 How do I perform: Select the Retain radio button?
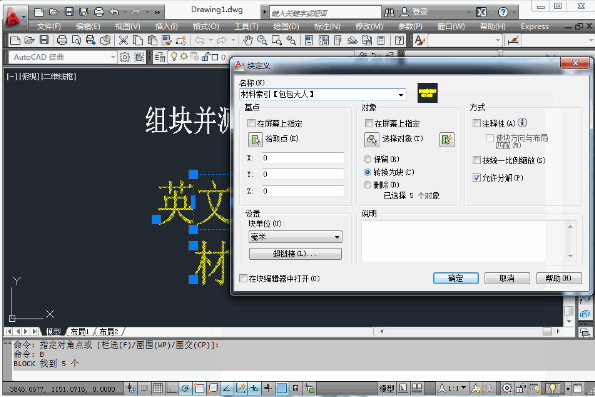[x=367, y=159]
